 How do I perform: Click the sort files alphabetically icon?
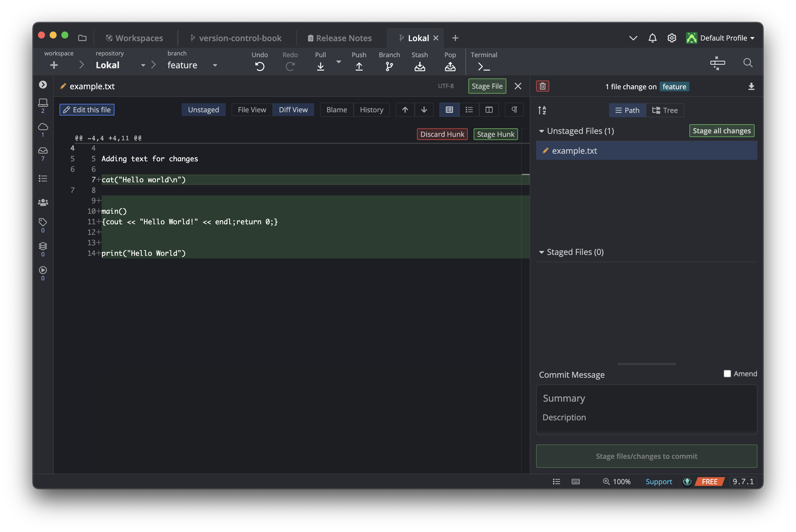pos(542,110)
